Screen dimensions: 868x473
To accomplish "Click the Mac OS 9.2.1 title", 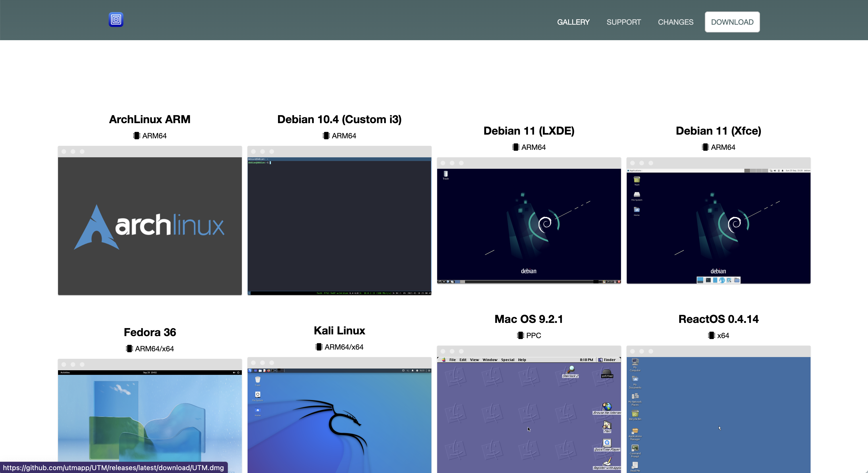I will pyautogui.click(x=528, y=319).
